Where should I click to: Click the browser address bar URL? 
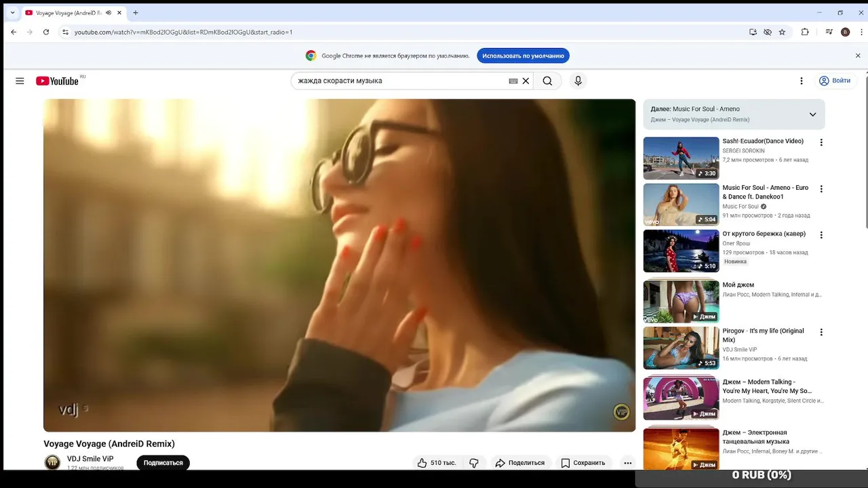click(183, 32)
